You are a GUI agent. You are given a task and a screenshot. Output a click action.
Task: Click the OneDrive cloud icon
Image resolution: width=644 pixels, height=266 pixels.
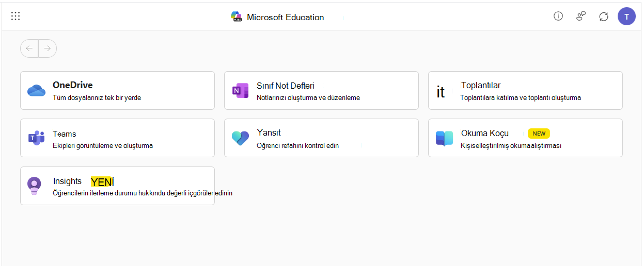37,91
